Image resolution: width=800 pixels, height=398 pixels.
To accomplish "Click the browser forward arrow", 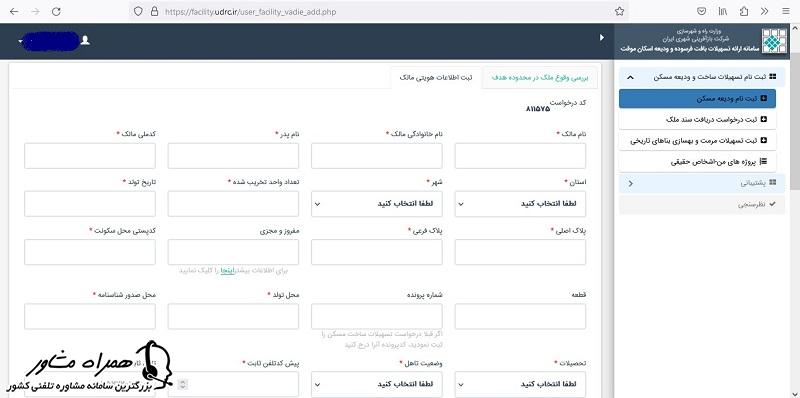I will click(35, 11).
